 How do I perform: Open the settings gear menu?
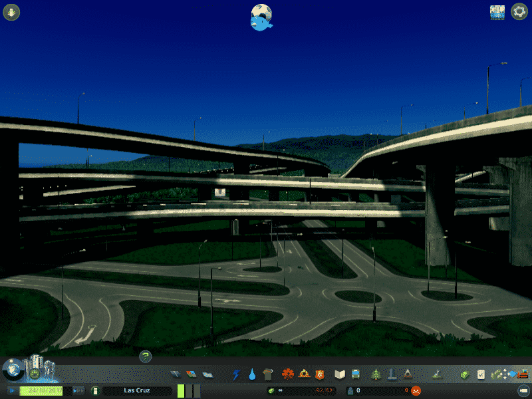(x=519, y=12)
